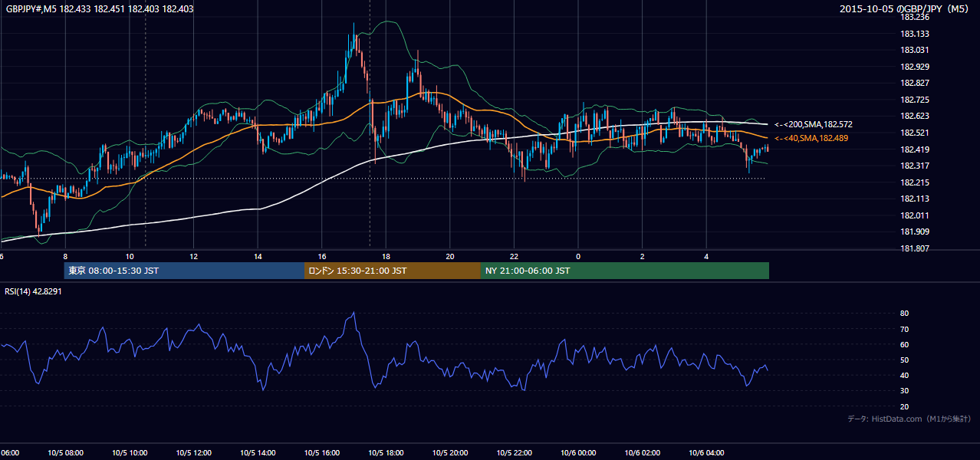
Task: Click the 10/5 20:00 time label
Action: (450, 453)
